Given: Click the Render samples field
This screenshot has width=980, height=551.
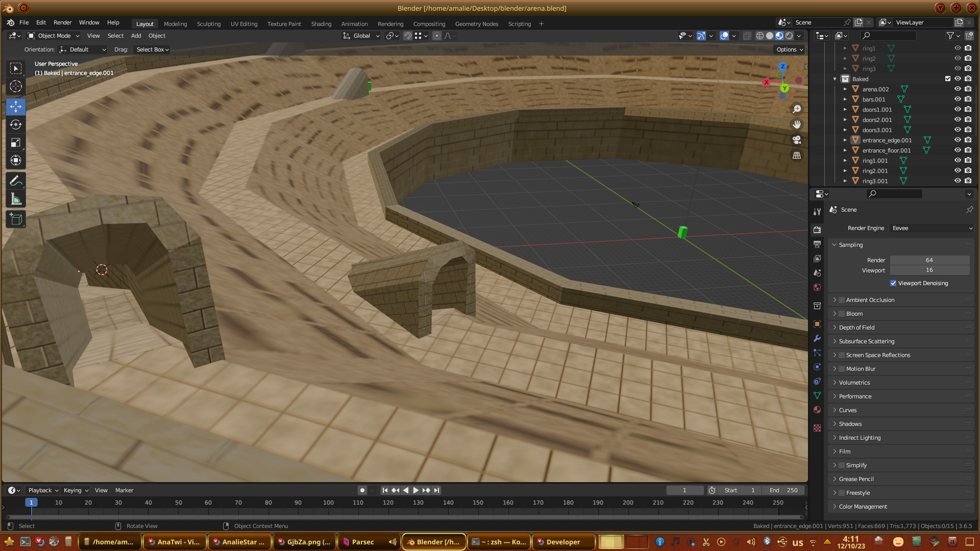Looking at the screenshot, I should pyautogui.click(x=929, y=260).
